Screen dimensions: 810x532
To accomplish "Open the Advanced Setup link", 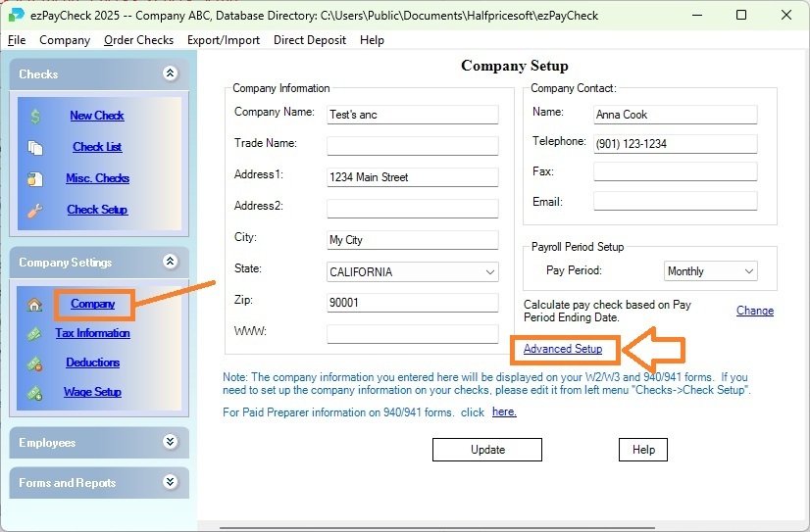I will click(x=562, y=349).
